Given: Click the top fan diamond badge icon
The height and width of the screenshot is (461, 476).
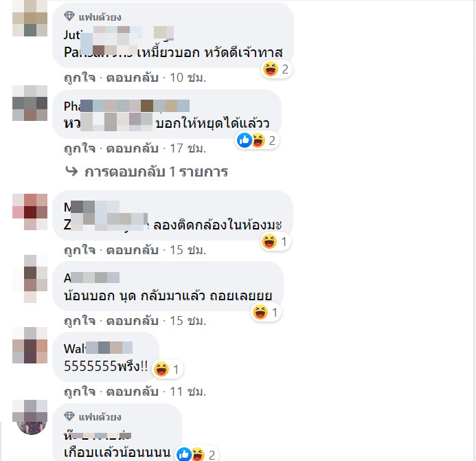Looking at the screenshot, I should [x=69, y=16].
